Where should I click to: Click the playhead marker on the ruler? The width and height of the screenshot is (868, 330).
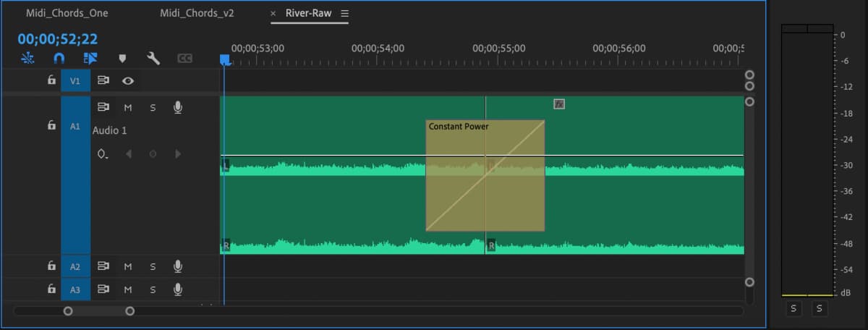tap(225, 60)
